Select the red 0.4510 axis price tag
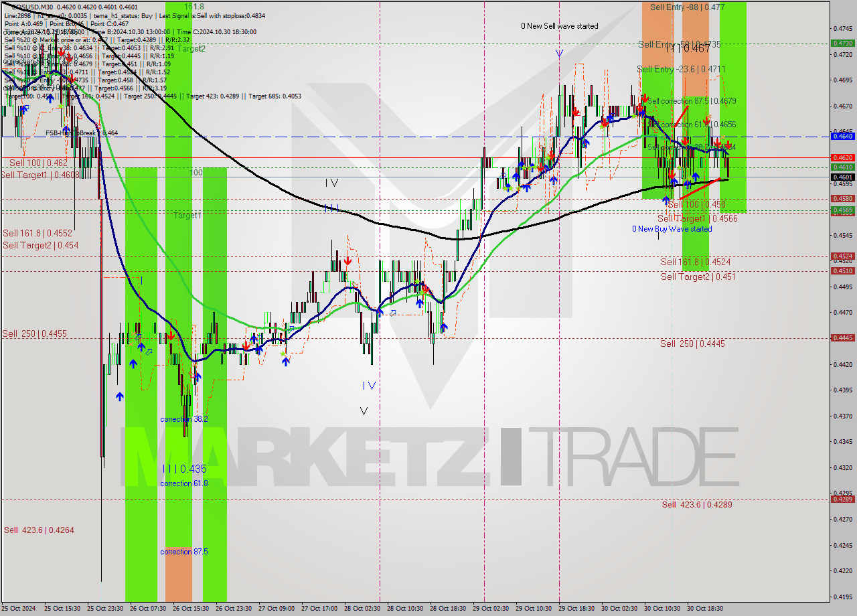Viewport: 857px width, 616px height. click(842, 271)
